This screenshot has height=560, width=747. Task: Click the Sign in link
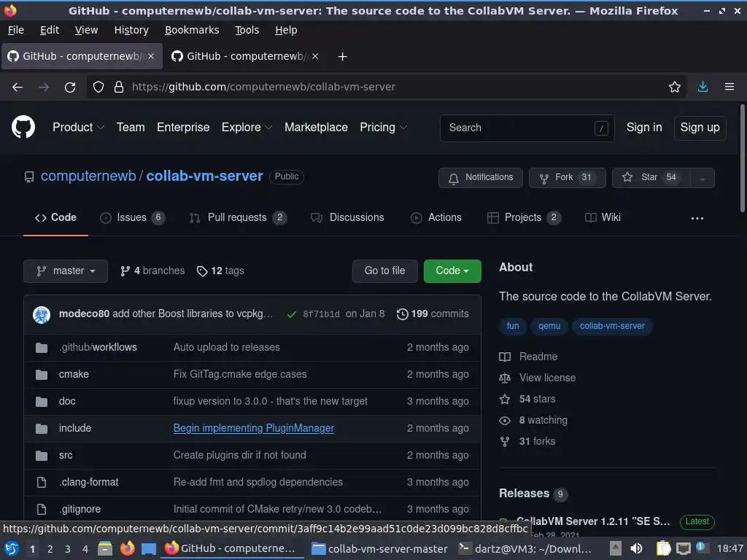coord(644,127)
